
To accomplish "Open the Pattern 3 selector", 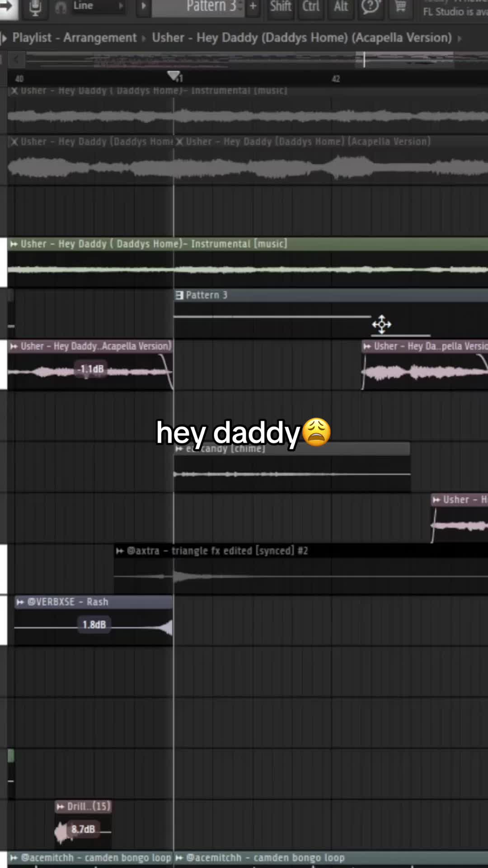I will [x=198, y=7].
